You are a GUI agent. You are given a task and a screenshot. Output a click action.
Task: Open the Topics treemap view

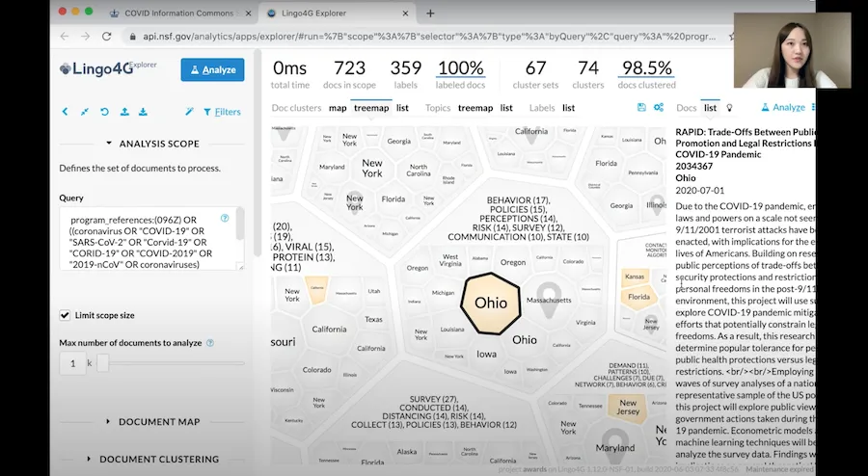coord(475,108)
